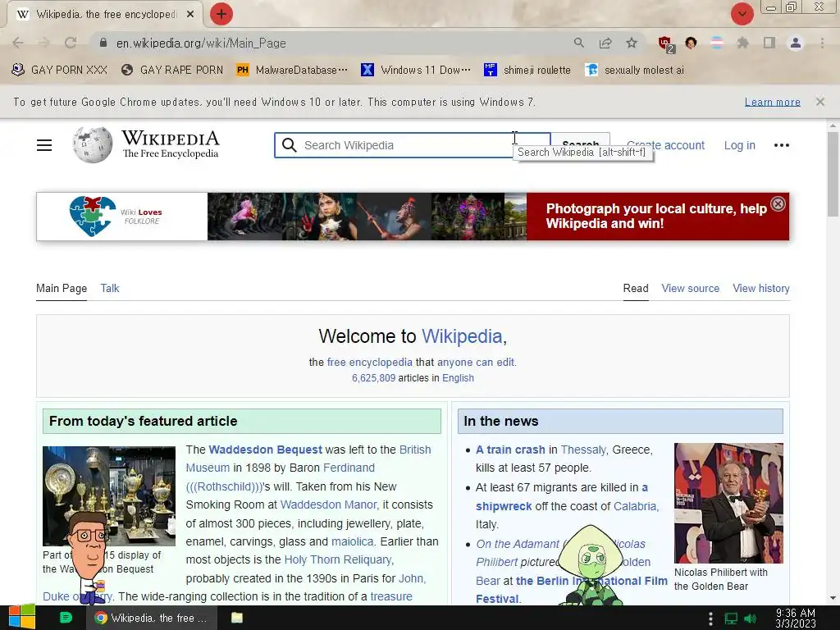Screen dimensions: 840x630
Task: Open the maiolica link
Action: pyautogui.click(x=353, y=541)
